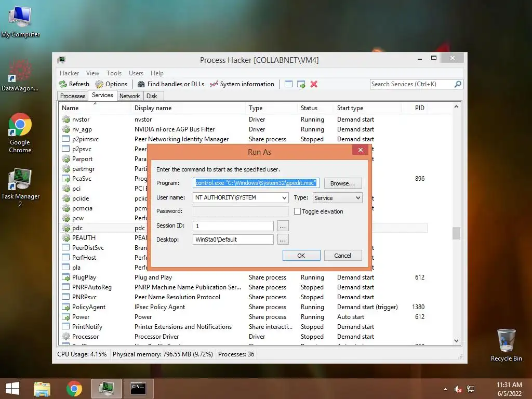Select the Processor driver icon
532x399 pixels.
coord(66,336)
